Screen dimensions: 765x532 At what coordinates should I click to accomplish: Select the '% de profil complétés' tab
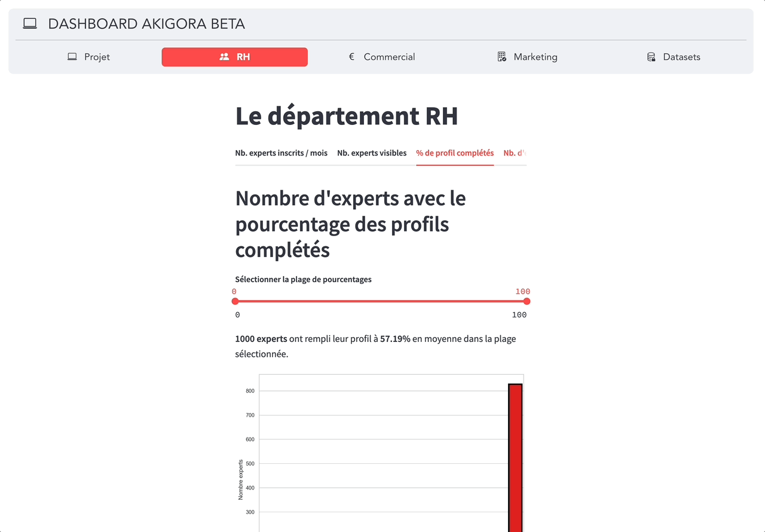click(x=455, y=153)
